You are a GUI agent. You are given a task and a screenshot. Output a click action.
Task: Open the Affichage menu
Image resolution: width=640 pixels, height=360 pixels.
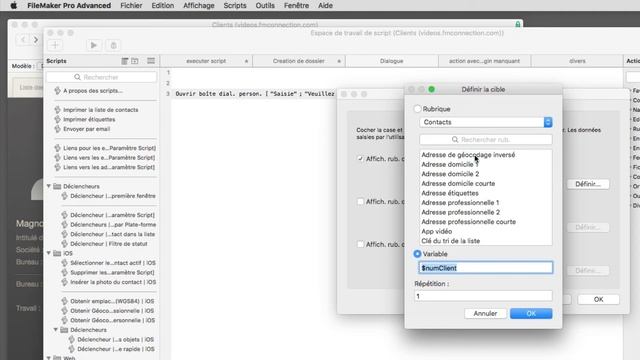point(198,5)
